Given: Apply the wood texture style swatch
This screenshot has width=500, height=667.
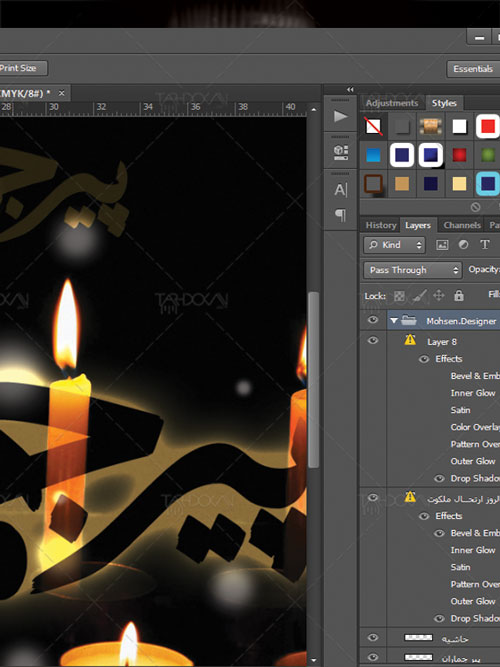Looking at the screenshot, I should pyautogui.click(x=431, y=126).
